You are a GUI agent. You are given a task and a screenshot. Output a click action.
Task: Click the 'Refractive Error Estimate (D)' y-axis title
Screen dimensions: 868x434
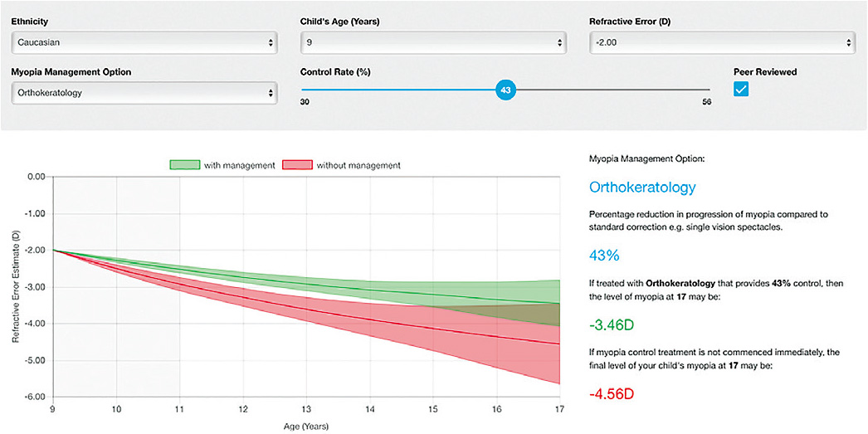click(x=16, y=287)
